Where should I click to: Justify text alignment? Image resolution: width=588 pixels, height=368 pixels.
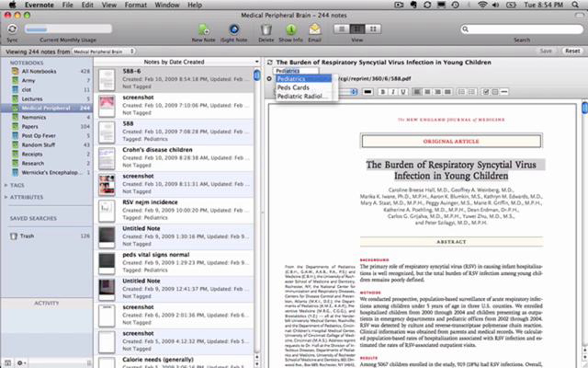448,92
